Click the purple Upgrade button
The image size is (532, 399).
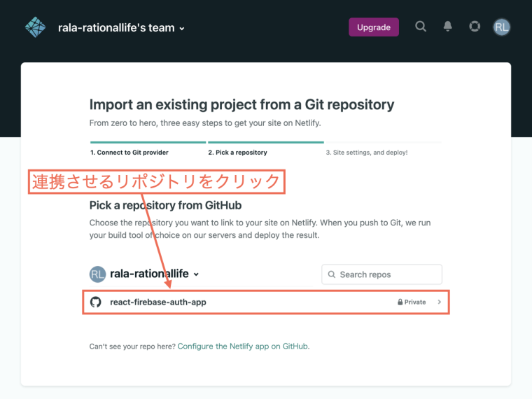click(374, 27)
